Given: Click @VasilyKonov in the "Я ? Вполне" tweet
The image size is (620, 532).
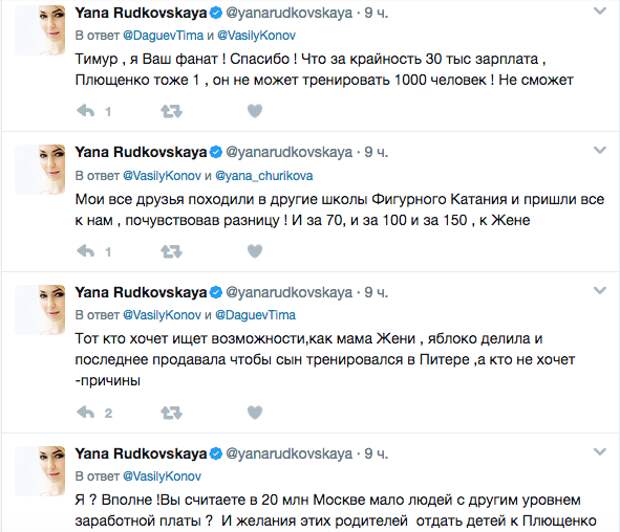Looking at the screenshot, I should click(163, 473).
